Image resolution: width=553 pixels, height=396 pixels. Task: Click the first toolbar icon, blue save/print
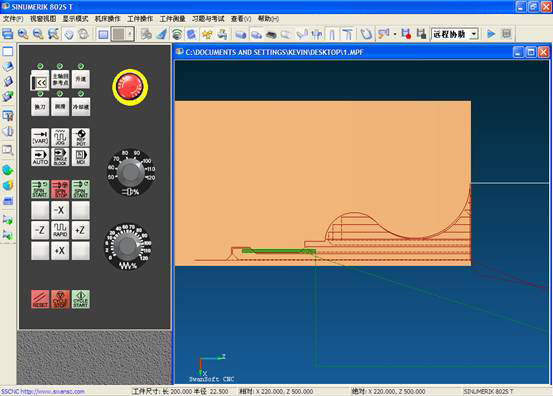(x=7, y=34)
